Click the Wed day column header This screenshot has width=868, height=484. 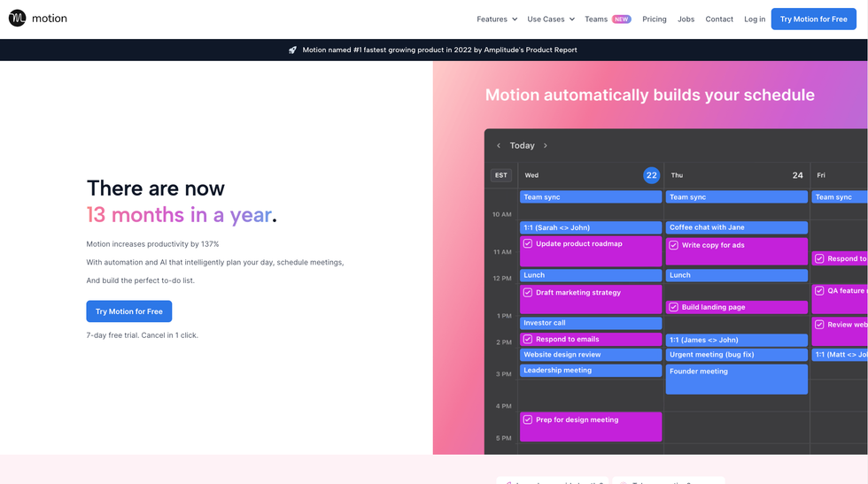(x=531, y=175)
